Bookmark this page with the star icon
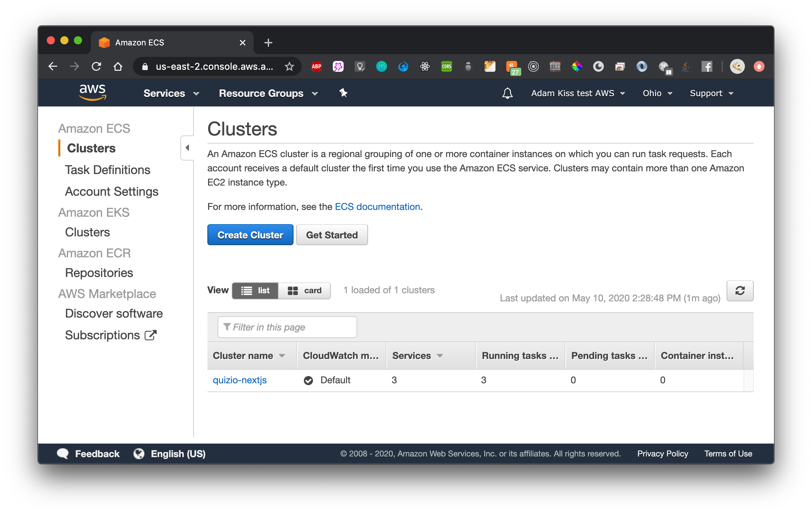This screenshot has width=812, height=514. [x=289, y=66]
